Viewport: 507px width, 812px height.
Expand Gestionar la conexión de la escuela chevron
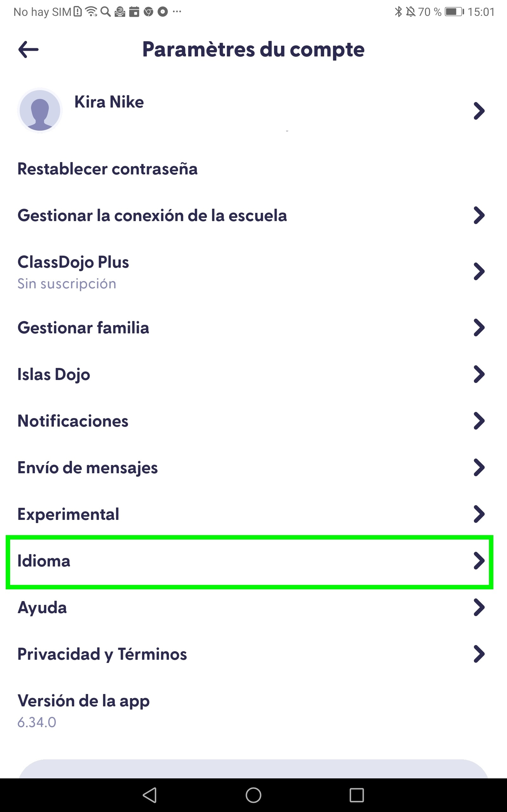click(479, 215)
